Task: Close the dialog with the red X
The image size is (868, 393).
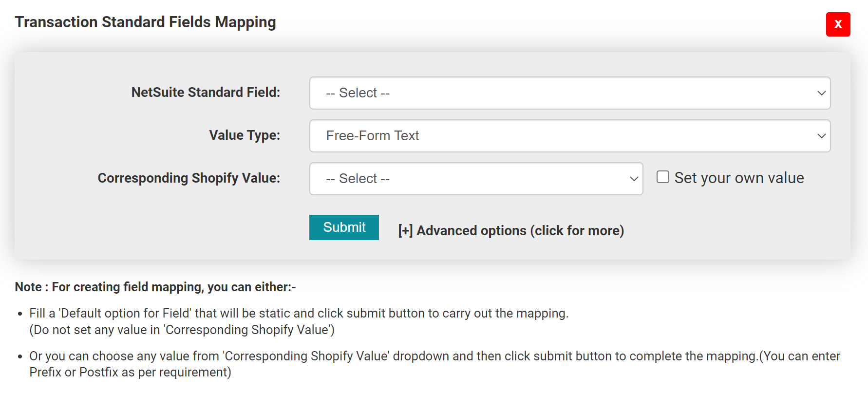Action: coord(838,24)
